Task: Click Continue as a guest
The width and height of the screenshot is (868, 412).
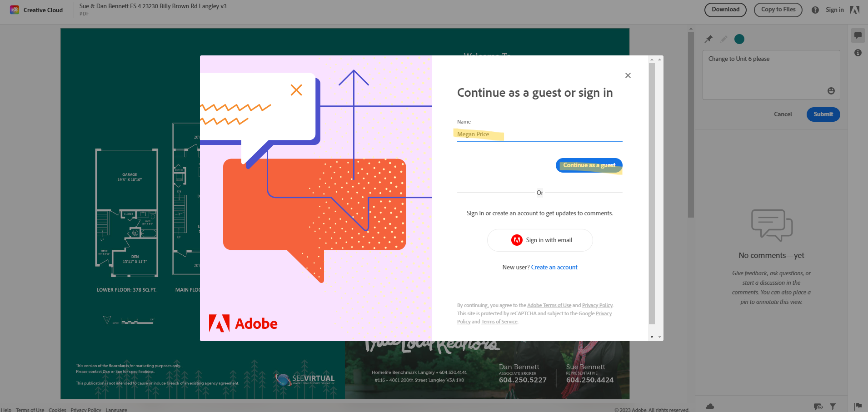Action: 589,165
